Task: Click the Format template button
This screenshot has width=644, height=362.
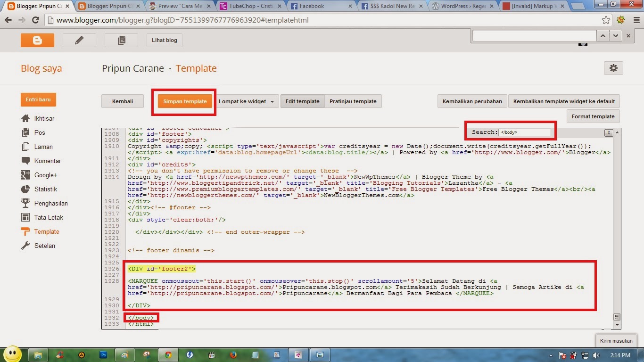Action: pos(593,116)
